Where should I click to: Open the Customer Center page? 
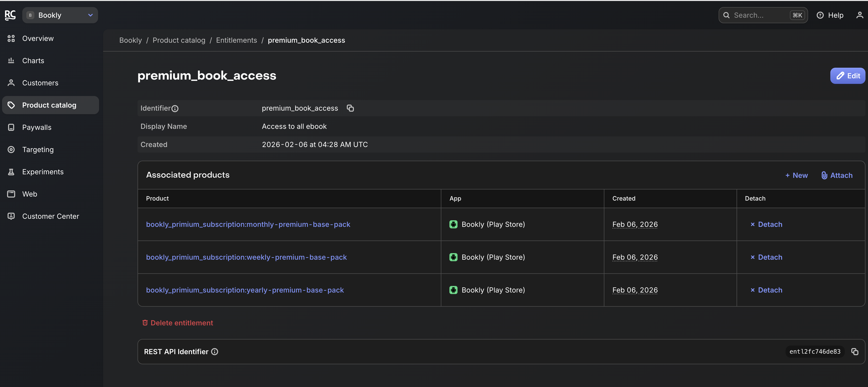click(x=51, y=216)
